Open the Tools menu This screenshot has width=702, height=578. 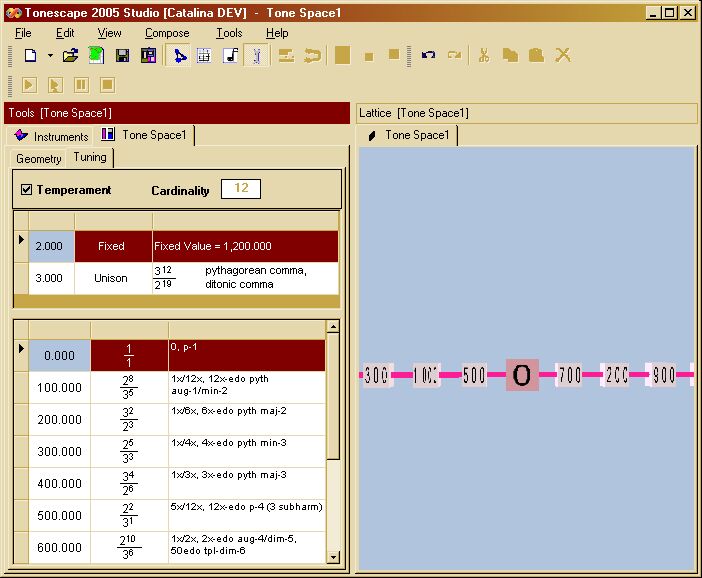point(229,33)
